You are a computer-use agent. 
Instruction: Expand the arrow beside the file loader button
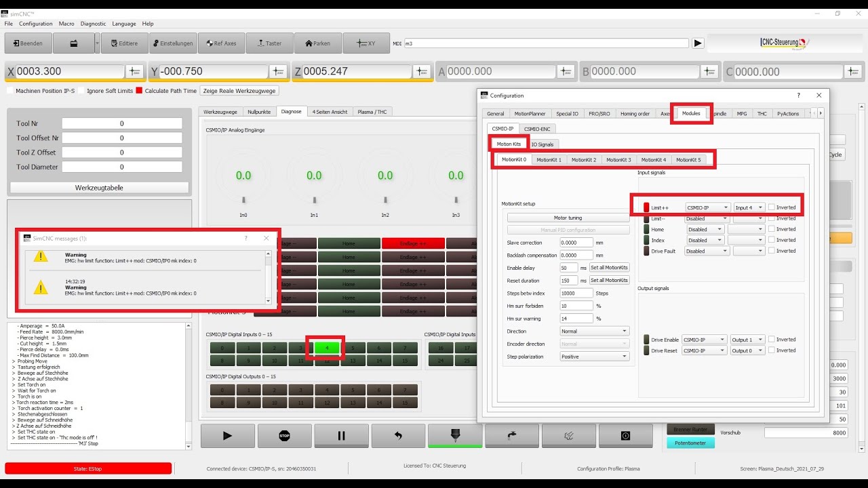97,43
